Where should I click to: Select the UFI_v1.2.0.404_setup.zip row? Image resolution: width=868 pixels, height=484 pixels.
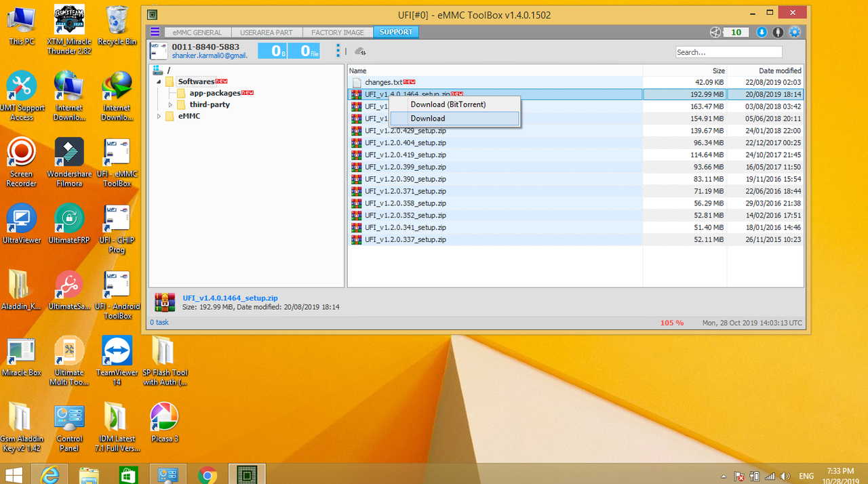point(576,143)
